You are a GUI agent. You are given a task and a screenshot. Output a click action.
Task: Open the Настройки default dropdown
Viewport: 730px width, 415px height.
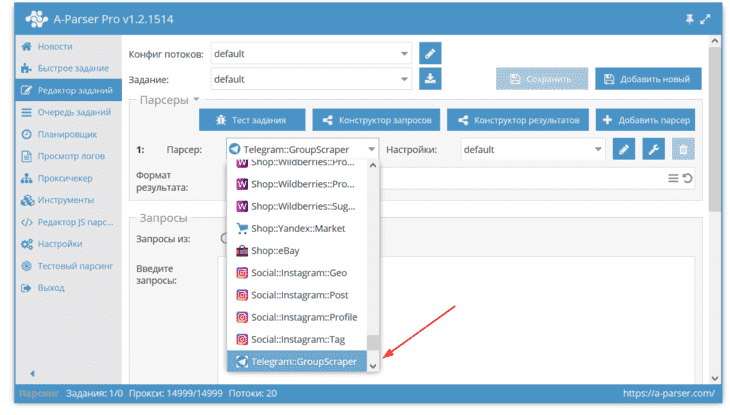[533, 150]
